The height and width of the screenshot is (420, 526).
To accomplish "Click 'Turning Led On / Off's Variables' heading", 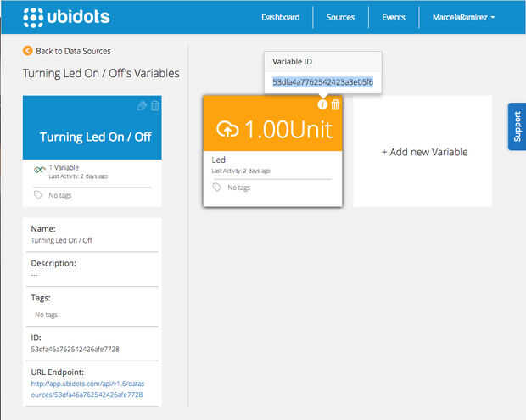I will tap(101, 74).
